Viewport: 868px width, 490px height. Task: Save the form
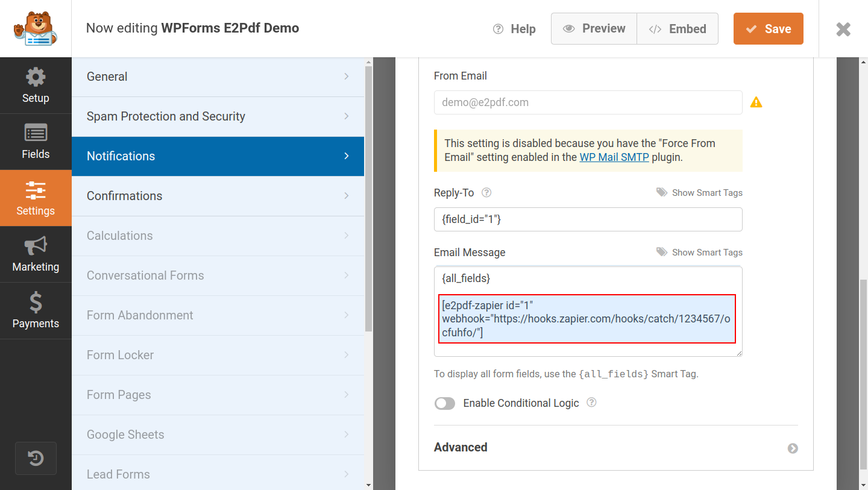click(768, 29)
